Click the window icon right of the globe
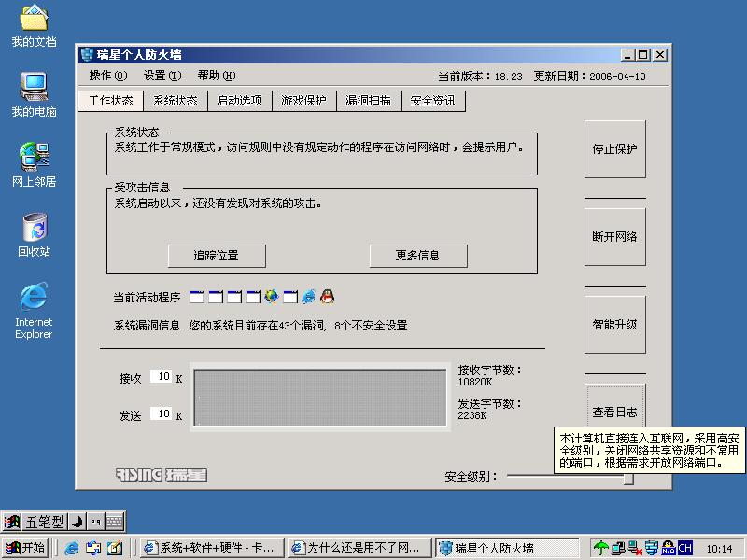 pos(290,297)
